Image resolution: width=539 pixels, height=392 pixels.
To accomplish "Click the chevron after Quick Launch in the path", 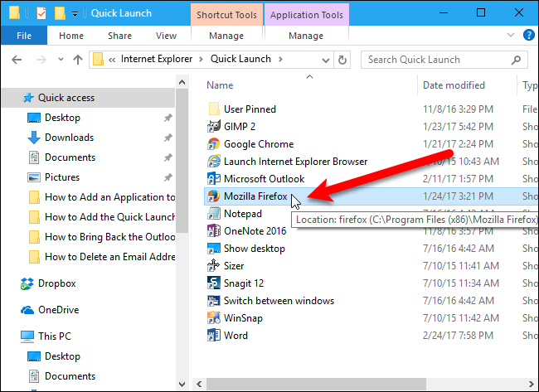I will pyautogui.click(x=280, y=59).
